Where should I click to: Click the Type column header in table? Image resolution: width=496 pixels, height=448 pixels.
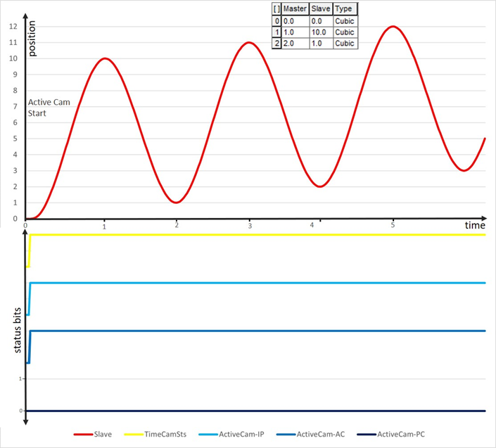point(345,9)
